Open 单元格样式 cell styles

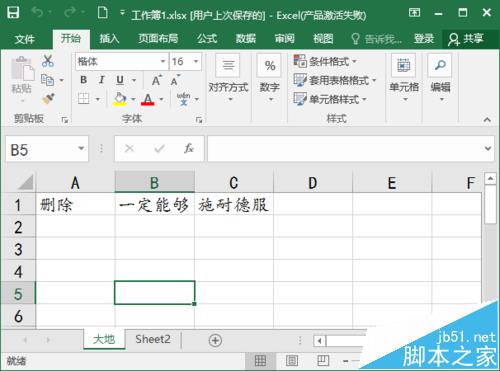click(x=330, y=99)
